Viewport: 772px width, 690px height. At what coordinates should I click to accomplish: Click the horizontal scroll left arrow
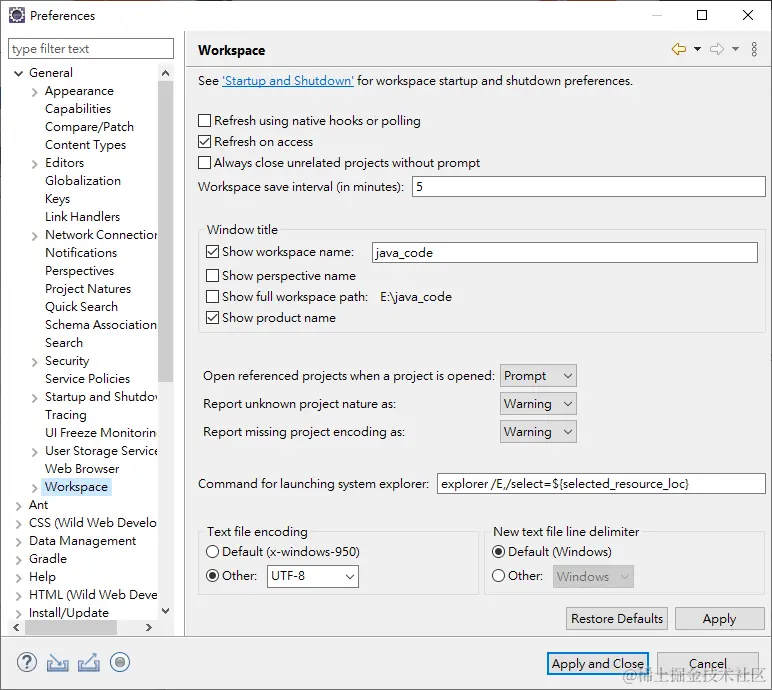click(17, 627)
